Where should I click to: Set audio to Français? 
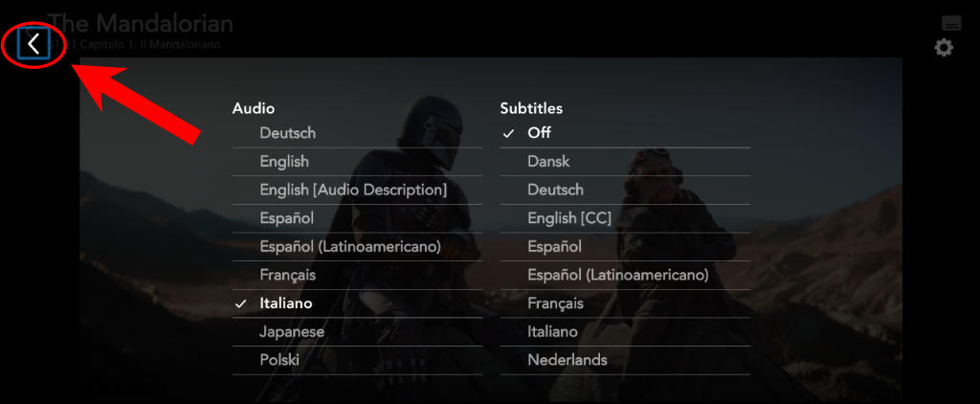point(357,275)
